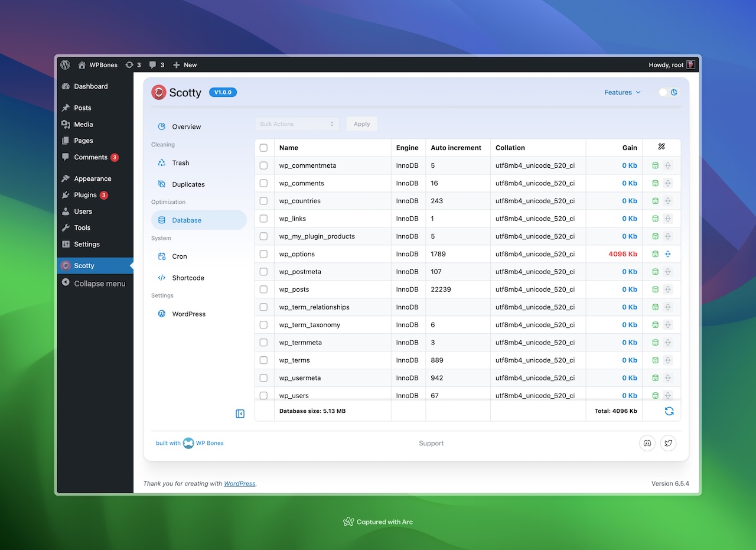The image size is (756, 550).
Task: Open the comments bubble icon in admin bar
Action: (157, 65)
